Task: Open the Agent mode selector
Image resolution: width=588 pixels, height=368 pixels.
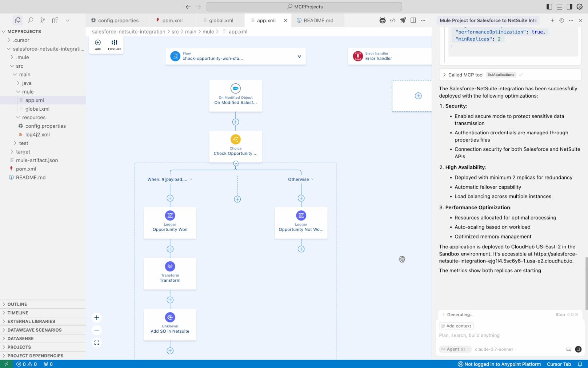Action: point(455,349)
